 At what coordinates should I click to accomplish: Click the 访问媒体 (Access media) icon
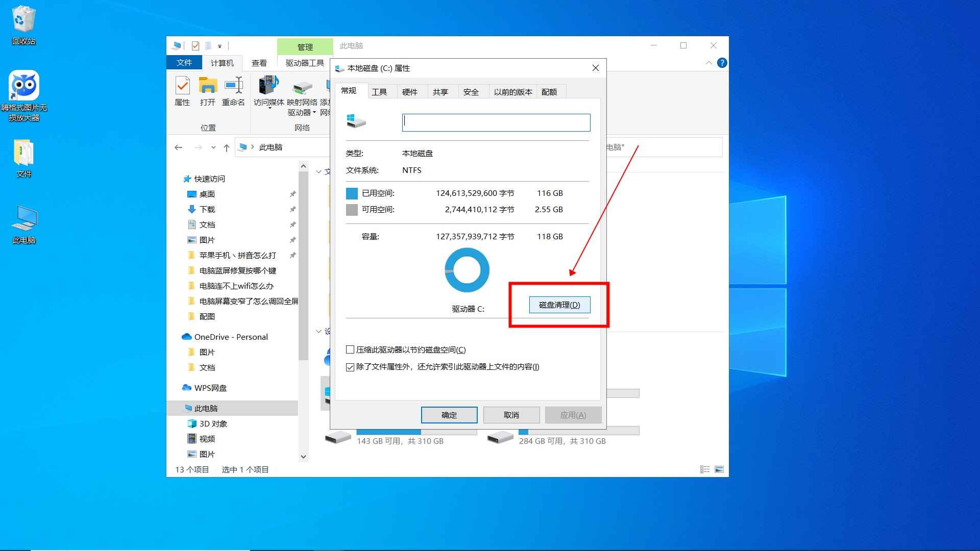tap(267, 92)
